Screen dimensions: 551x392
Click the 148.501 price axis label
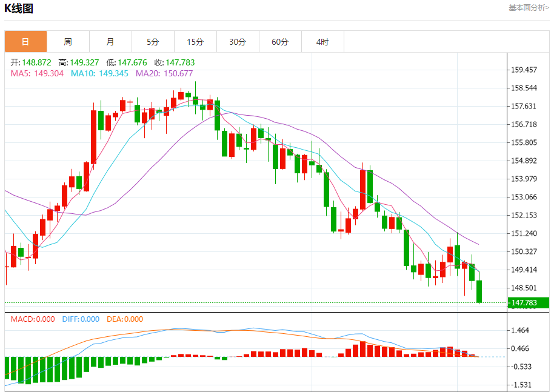524,288
